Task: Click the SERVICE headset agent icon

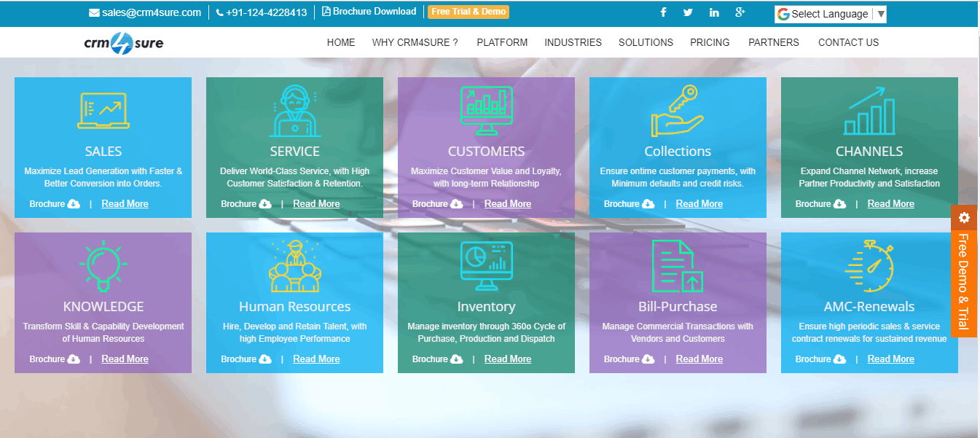Action: pyautogui.click(x=294, y=111)
